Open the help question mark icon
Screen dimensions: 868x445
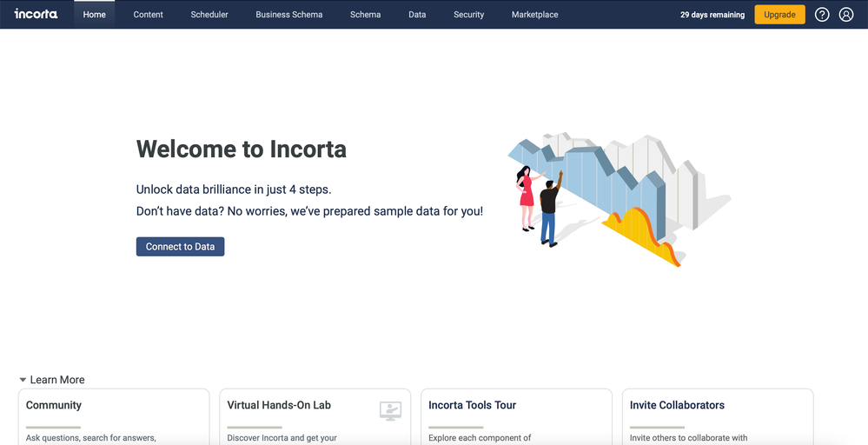tap(822, 15)
